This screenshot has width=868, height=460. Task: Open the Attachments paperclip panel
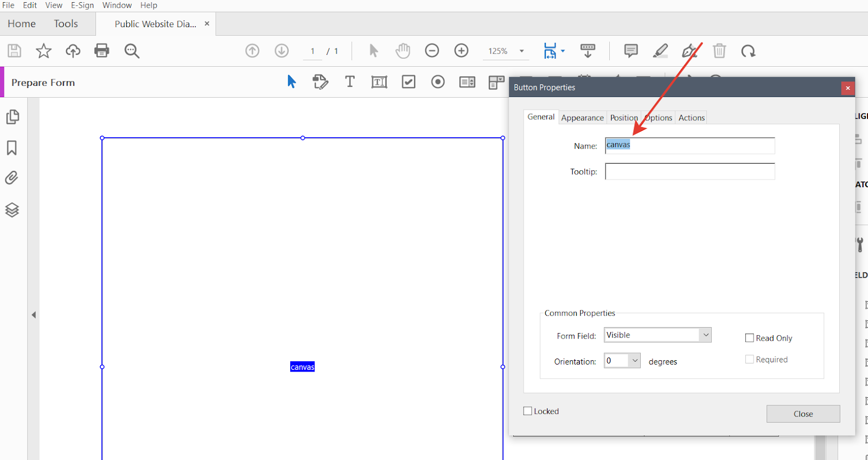[x=12, y=178]
